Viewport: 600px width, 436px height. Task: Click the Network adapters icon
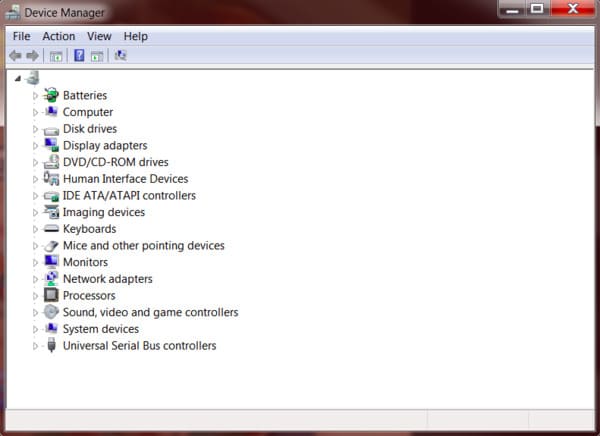[51, 279]
